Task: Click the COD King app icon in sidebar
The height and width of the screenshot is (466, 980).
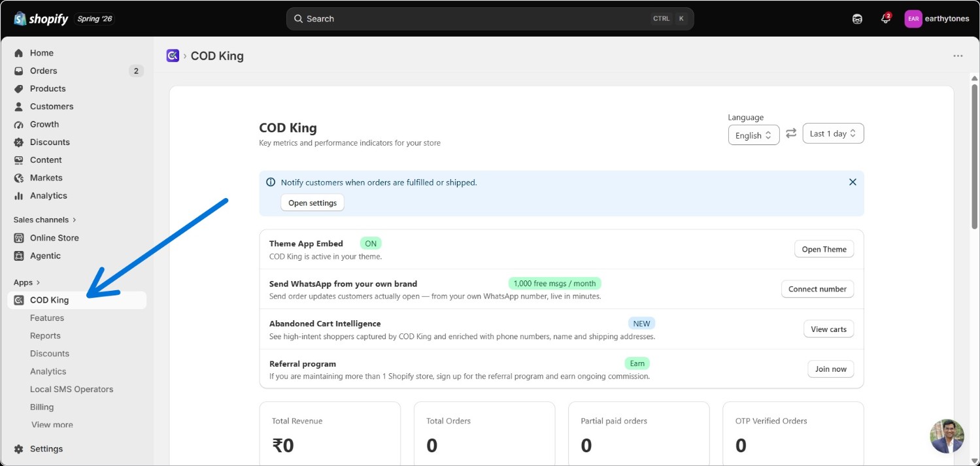Action: pyautogui.click(x=18, y=300)
